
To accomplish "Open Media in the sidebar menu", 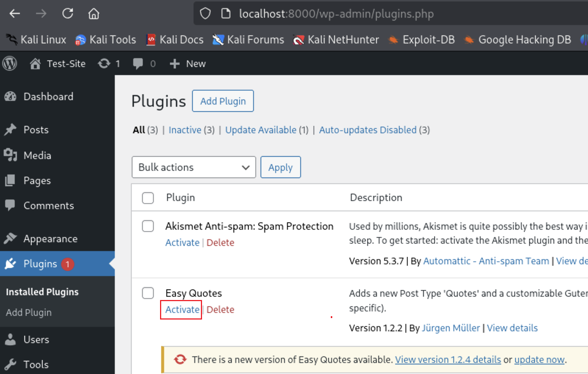I will coord(38,155).
